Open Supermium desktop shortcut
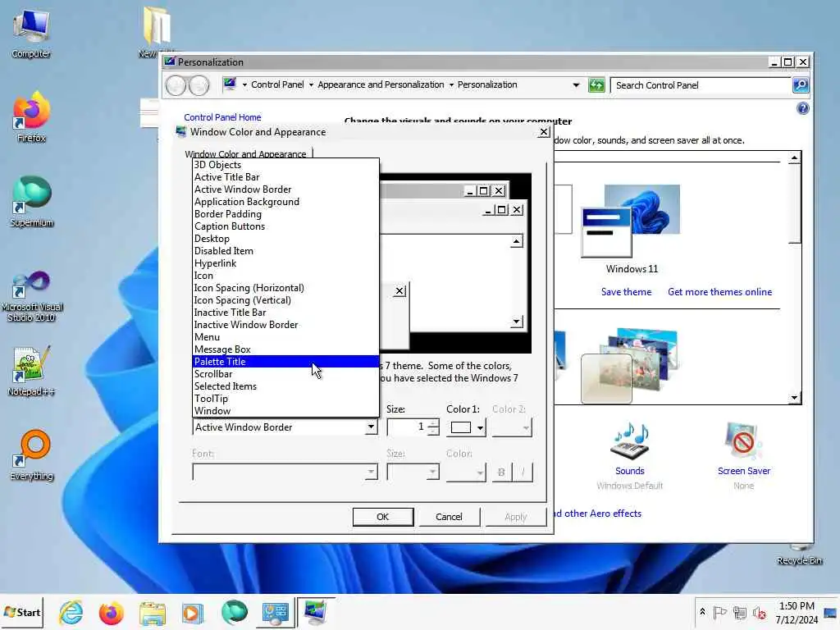 click(x=32, y=202)
